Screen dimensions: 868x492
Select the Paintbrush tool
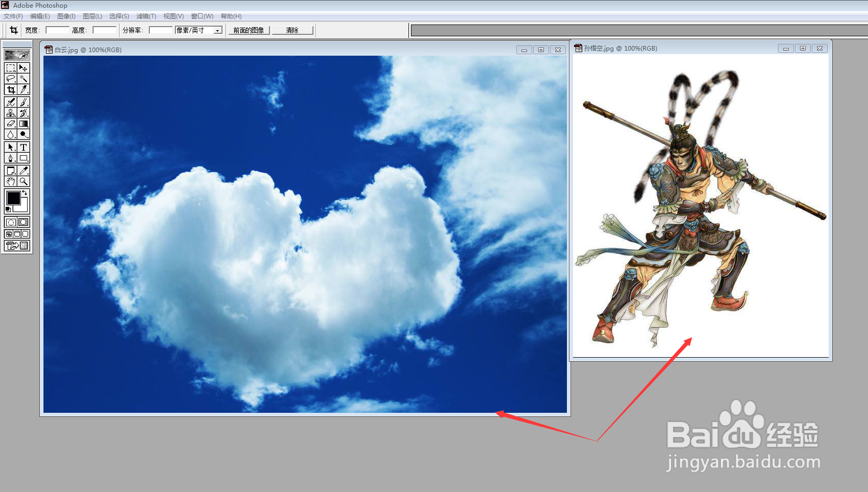pyautogui.click(x=24, y=102)
